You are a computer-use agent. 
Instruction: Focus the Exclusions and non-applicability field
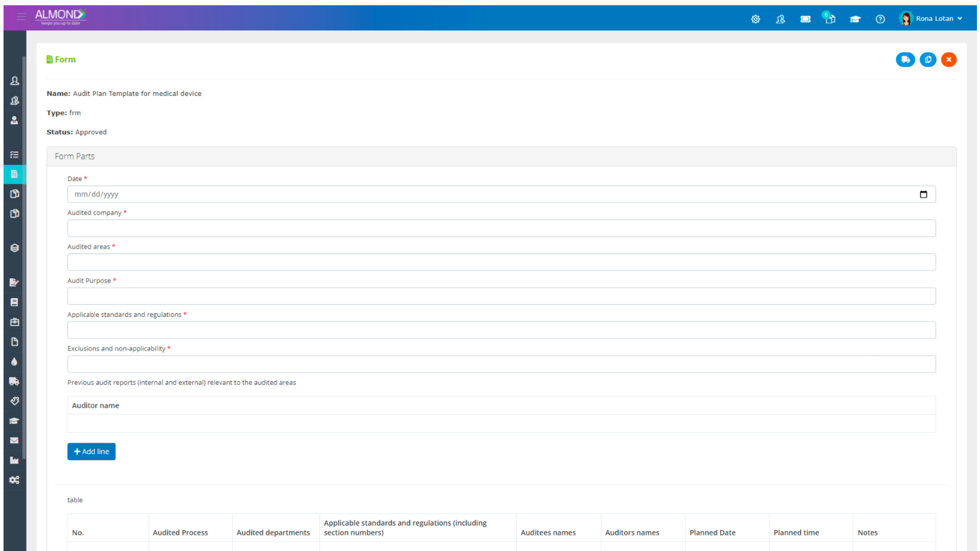click(501, 364)
